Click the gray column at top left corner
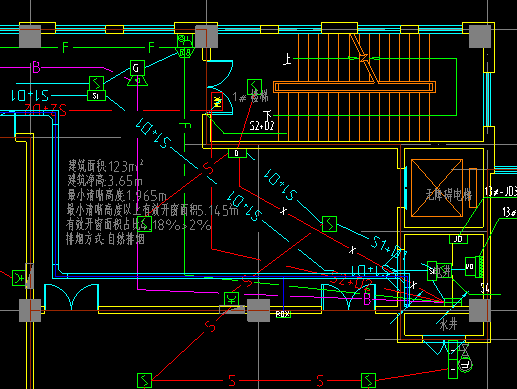The width and height of the screenshot is (517, 389). [x=30, y=36]
